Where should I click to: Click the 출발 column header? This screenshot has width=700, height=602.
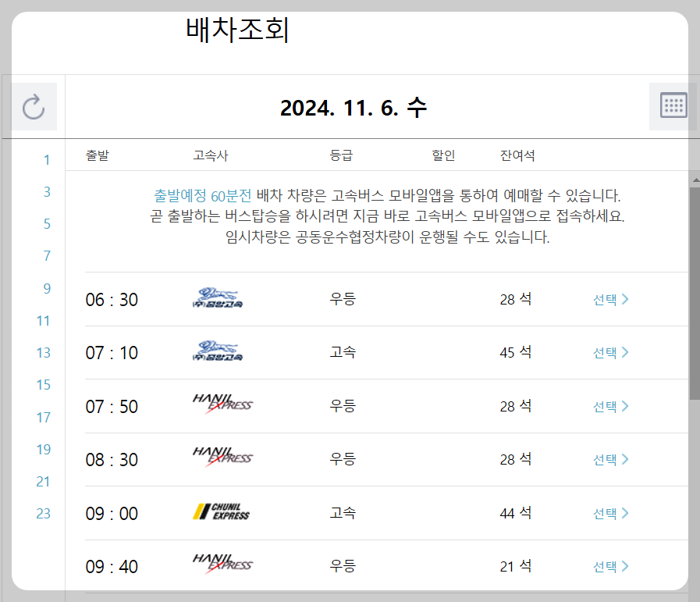coord(95,155)
